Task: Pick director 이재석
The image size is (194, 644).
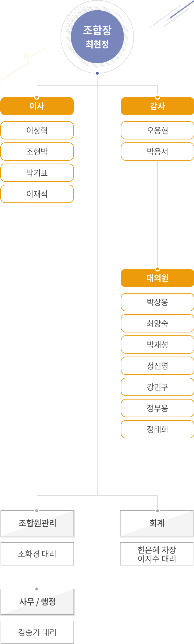Action: pyautogui.click(x=37, y=194)
